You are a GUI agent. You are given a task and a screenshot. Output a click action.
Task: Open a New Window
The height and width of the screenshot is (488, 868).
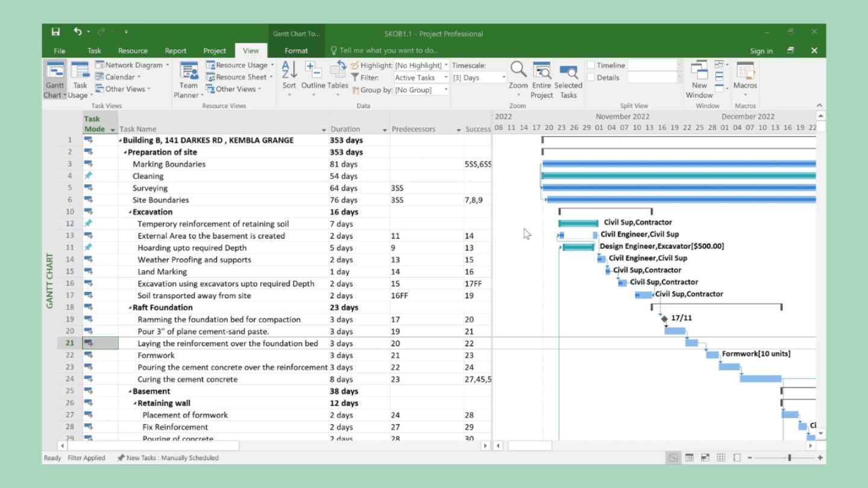(699, 80)
